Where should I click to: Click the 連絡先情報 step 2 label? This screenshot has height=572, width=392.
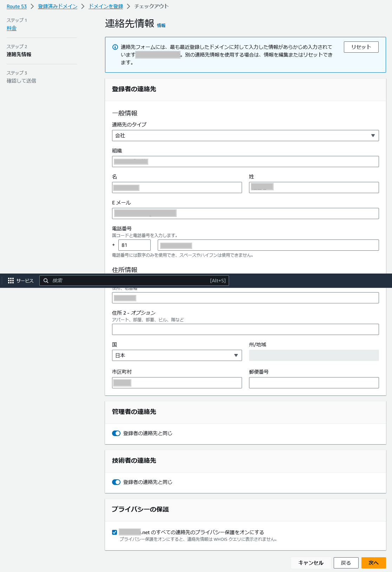pyautogui.click(x=19, y=54)
